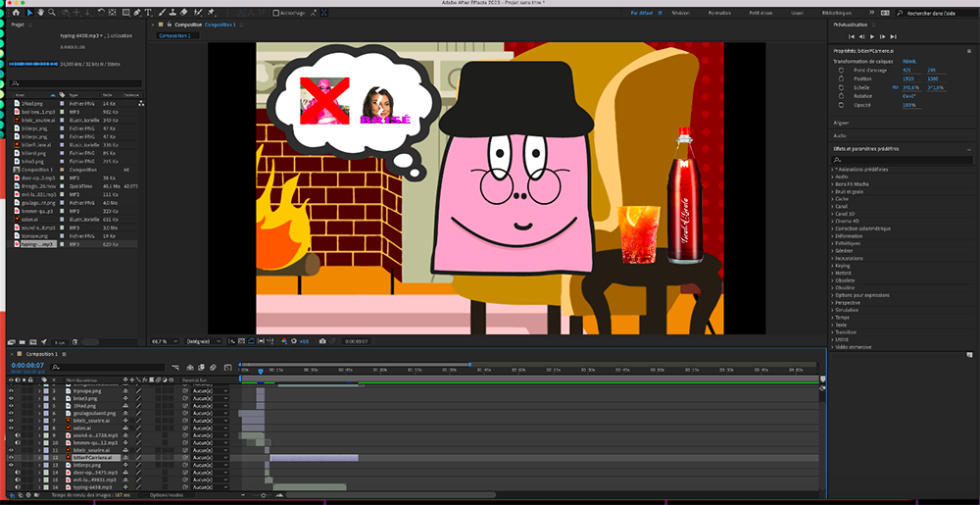Image resolution: width=980 pixels, height=505 pixels.
Task: Click the timeline current time 0:00:08:07
Action: coord(27,365)
